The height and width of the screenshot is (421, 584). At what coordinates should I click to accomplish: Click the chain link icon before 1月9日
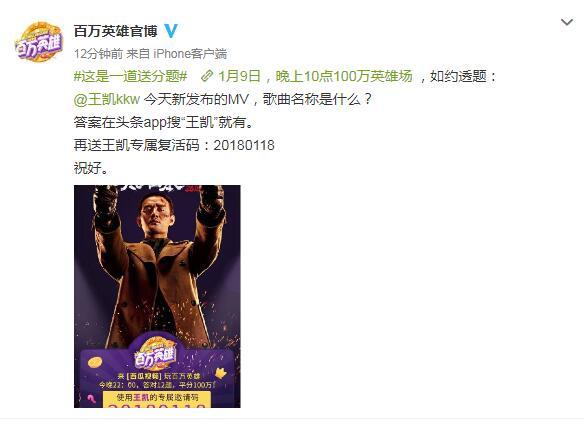click(x=207, y=76)
